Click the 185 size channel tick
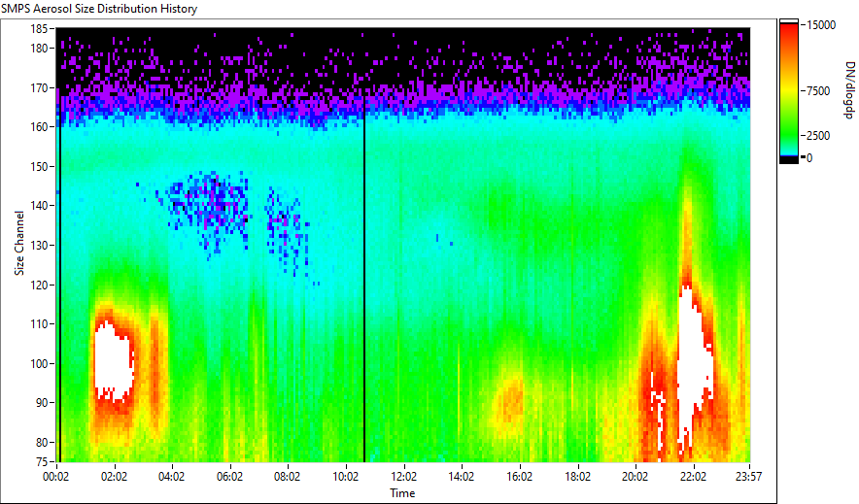 coord(39,28)
